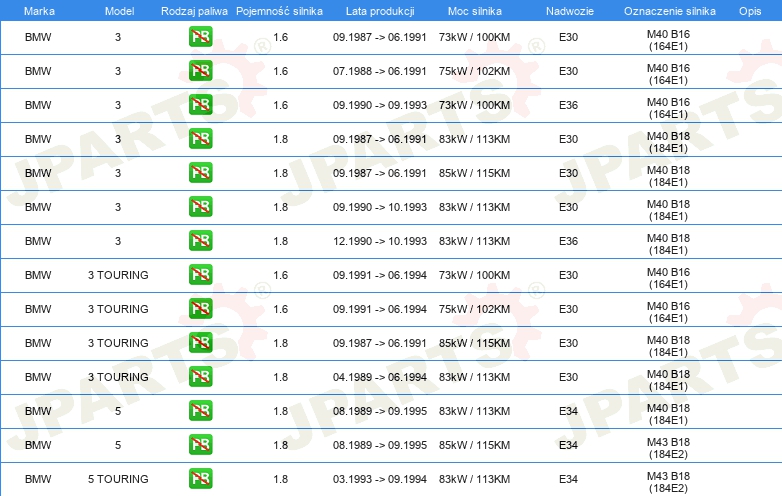Viewport: 782px width, 496px height.
Task: Click the Oznaczenie silnika column header
Action: click(x=670, y=11)
